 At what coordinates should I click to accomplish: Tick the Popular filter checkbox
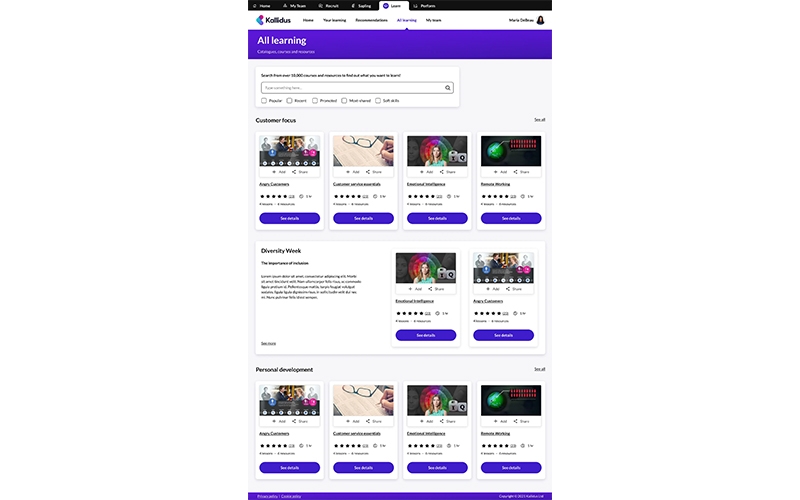(264, 101)
